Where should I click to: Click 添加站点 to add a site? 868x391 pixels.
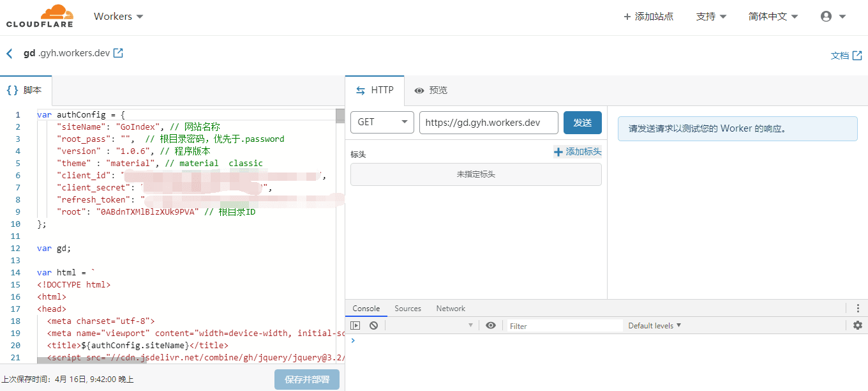pos(648,17)
